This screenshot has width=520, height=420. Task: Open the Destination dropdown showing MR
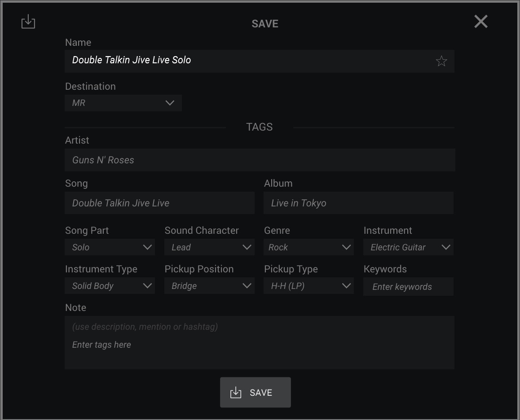coord(123,103)
